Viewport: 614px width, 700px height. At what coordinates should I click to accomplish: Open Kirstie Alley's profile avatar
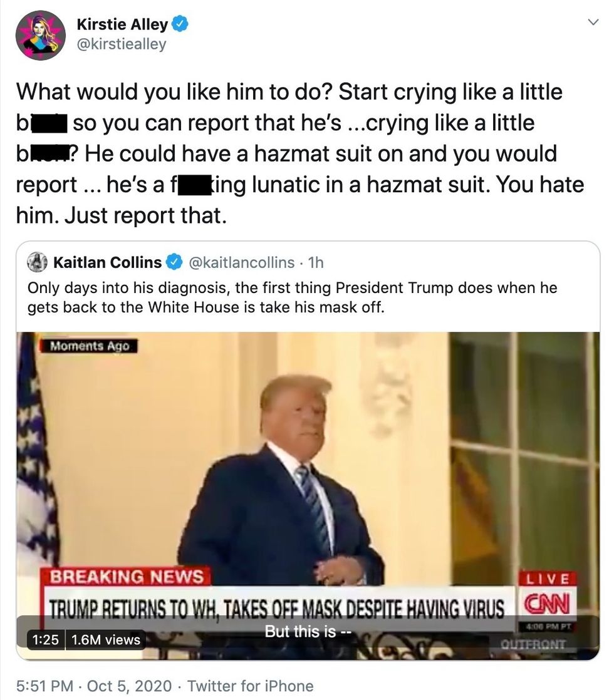[41, 35]
